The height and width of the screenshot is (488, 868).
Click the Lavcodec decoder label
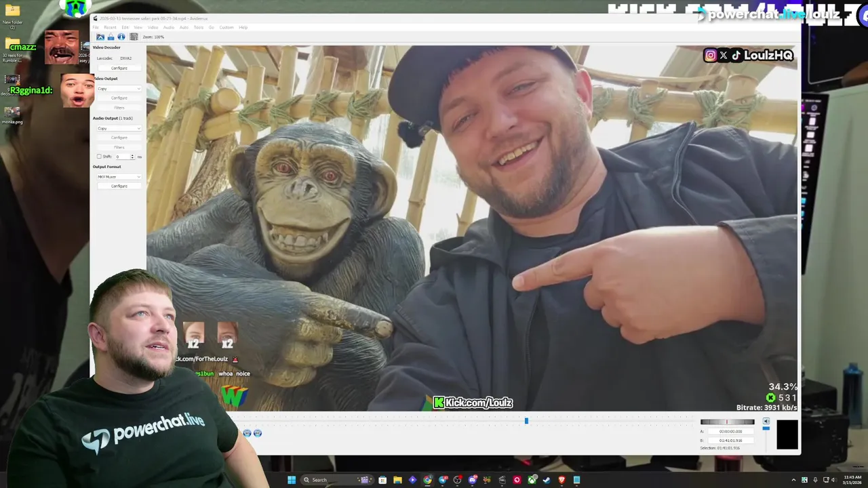[104, 58]
